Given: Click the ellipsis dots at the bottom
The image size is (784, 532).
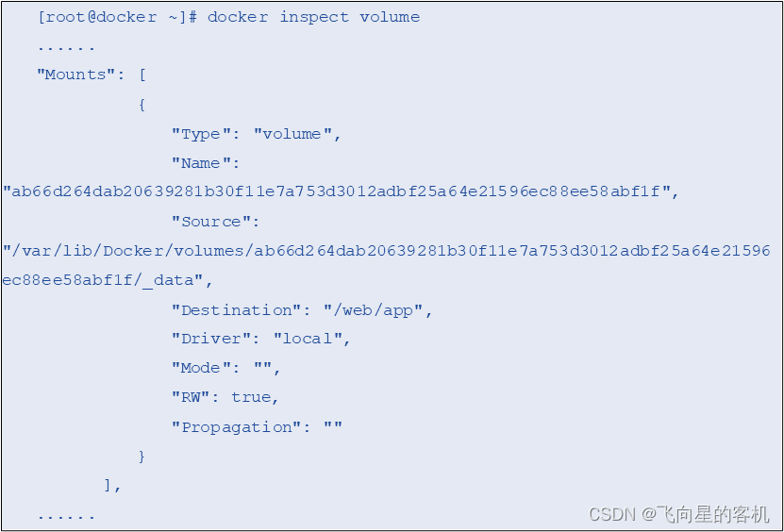Looking at the screenshot, I should pyautogui.click(x=66, y=517).
